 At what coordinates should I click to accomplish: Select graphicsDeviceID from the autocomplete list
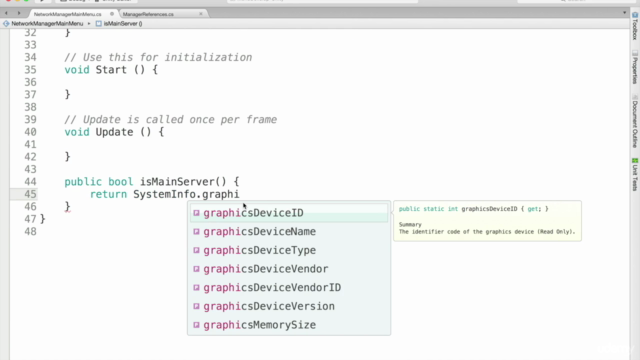click(x=289, y=213)
